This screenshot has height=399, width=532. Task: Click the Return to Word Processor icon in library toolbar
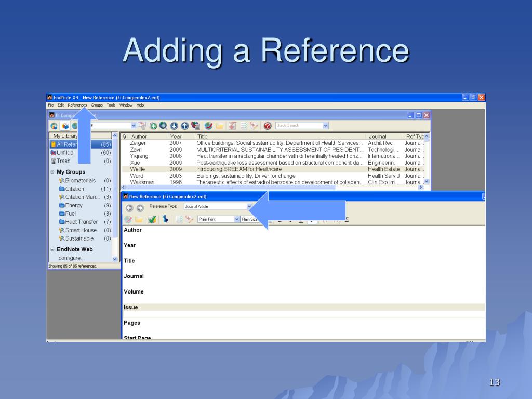(x=254, y=126)
